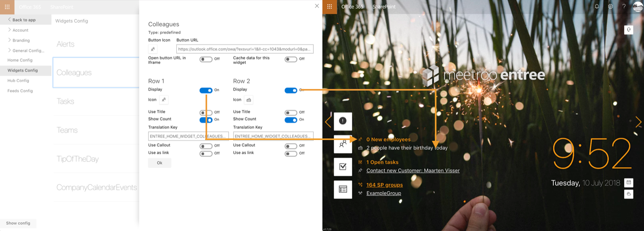Select the Alerts widget in list

pyautogui.click(x=96, y=44)
